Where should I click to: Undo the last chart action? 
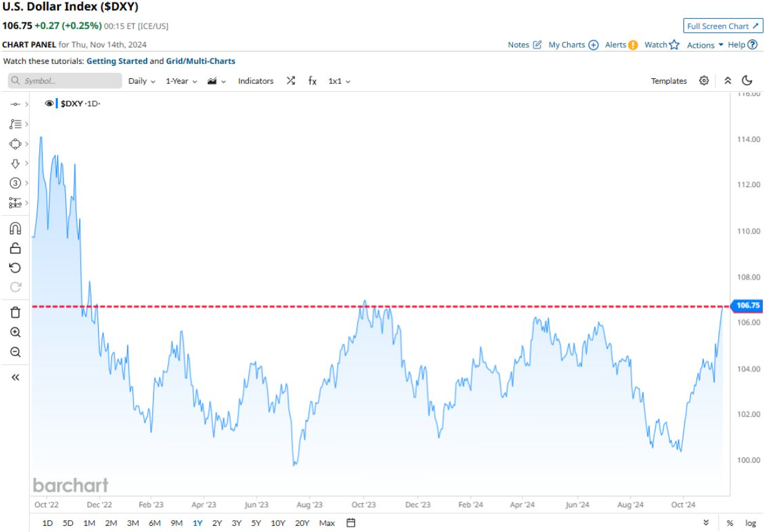click(x=16, y=268)
